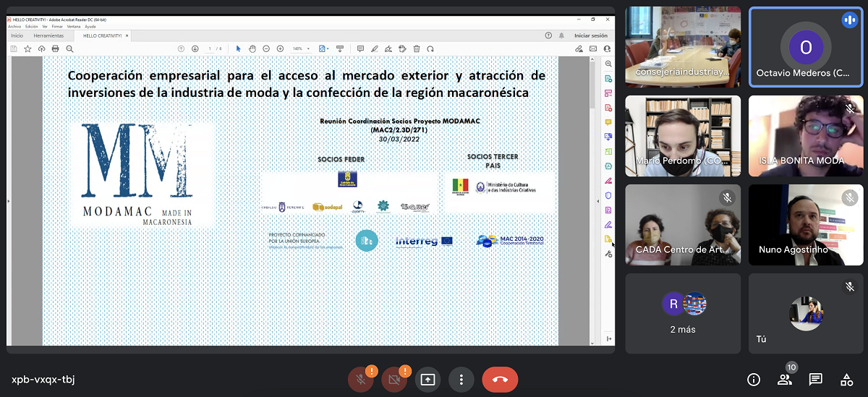
Task: Click the trash delete icon in toolbar
Action: [x=417, y=48]
